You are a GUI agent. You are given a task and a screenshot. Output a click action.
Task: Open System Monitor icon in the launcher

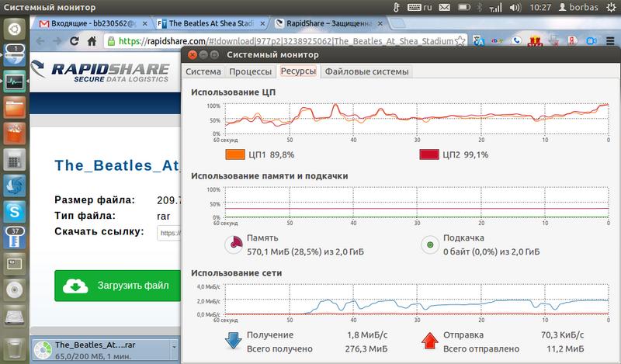[x=15, y=81]
